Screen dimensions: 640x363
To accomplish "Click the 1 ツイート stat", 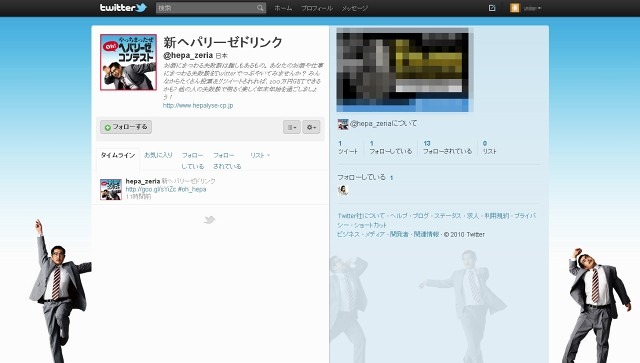I will pos(348,148).
